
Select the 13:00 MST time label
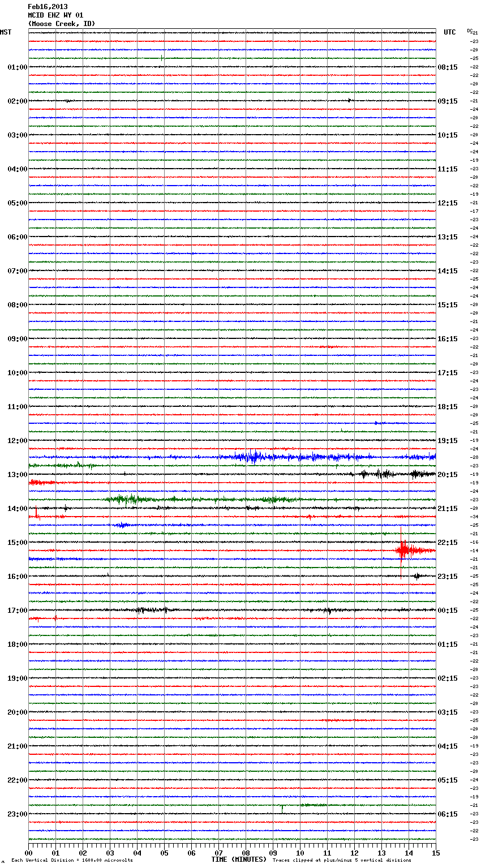18,475
